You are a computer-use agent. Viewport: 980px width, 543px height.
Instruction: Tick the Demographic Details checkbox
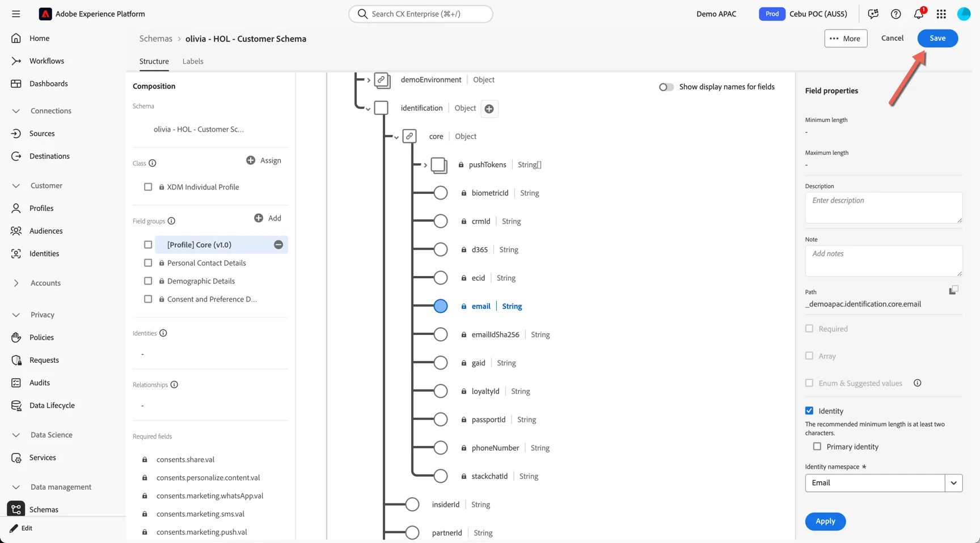148,281
